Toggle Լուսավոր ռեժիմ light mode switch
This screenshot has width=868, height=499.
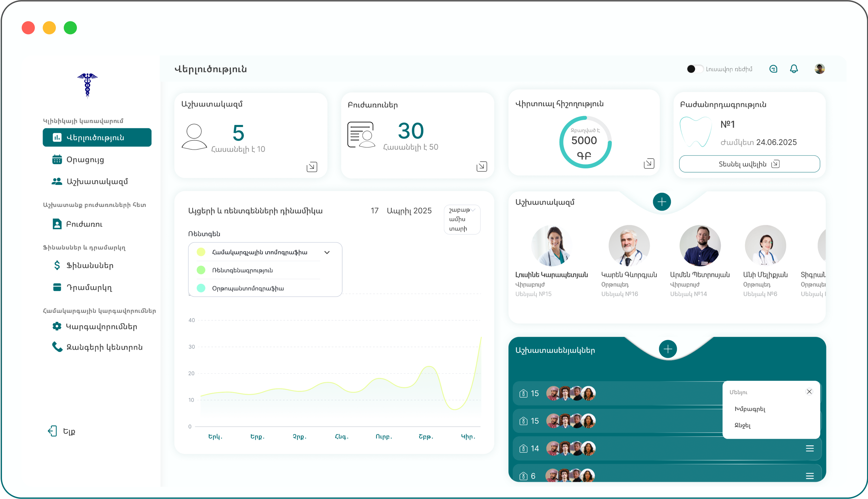pyautogui.click(x=695, y=69)
